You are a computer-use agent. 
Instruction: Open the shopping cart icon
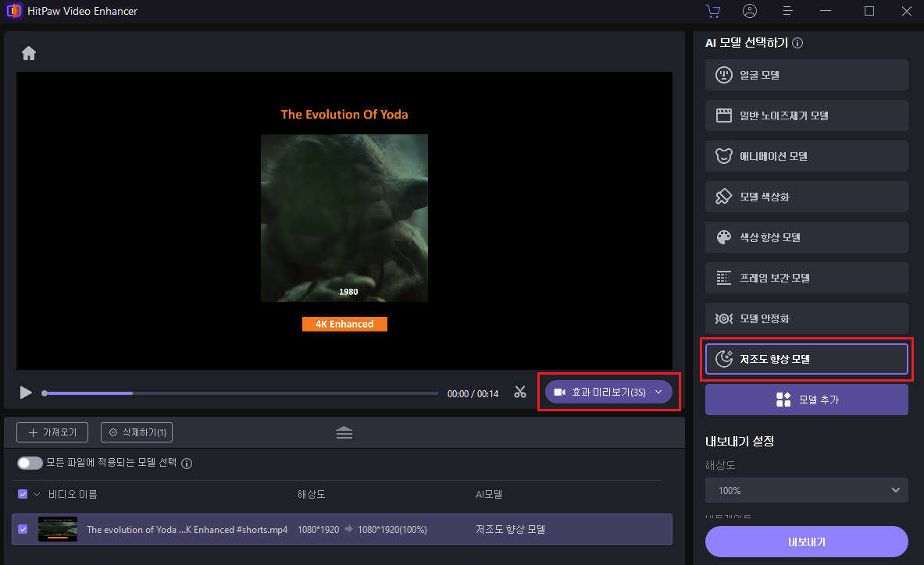(712, 11)
